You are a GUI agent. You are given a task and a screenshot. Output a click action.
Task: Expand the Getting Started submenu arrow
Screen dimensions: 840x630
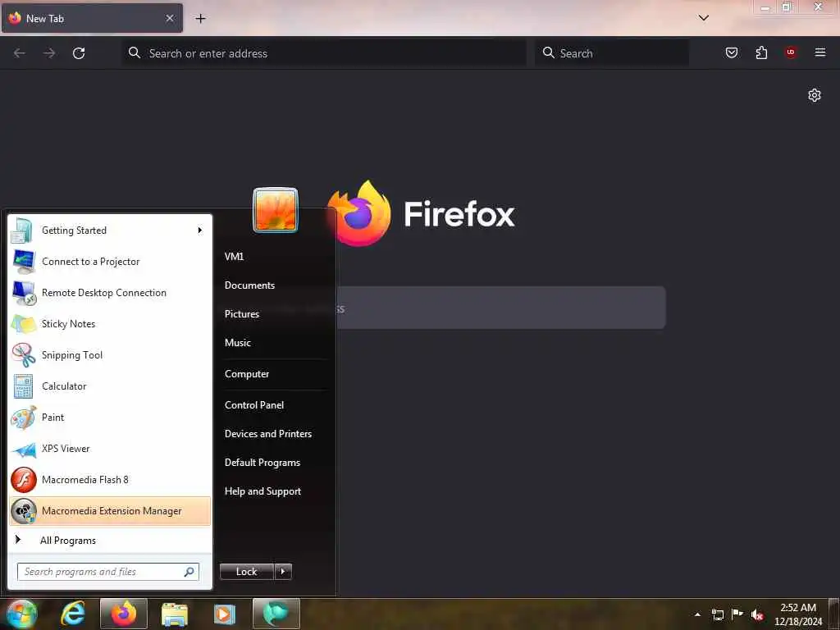[x=200, y=231]
